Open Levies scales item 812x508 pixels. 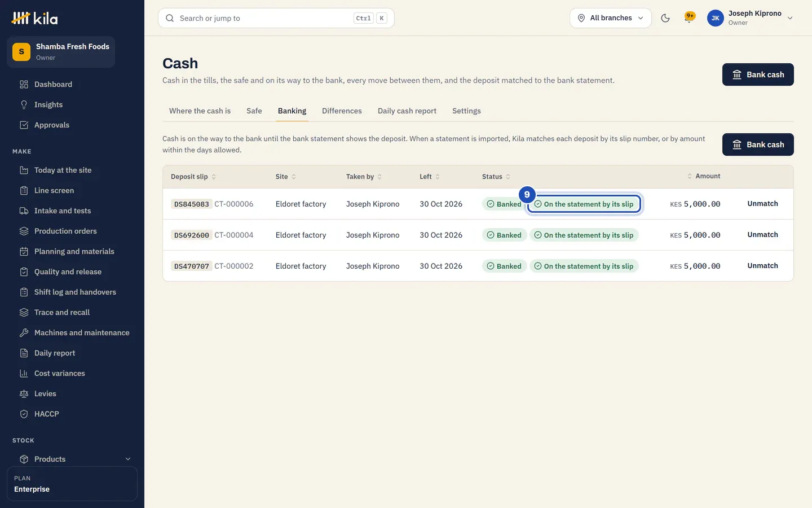72,393
